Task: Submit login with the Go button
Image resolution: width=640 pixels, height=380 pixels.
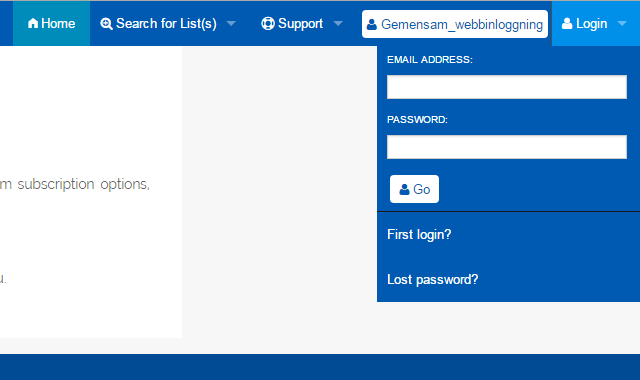Action: [x=414, y=189]
